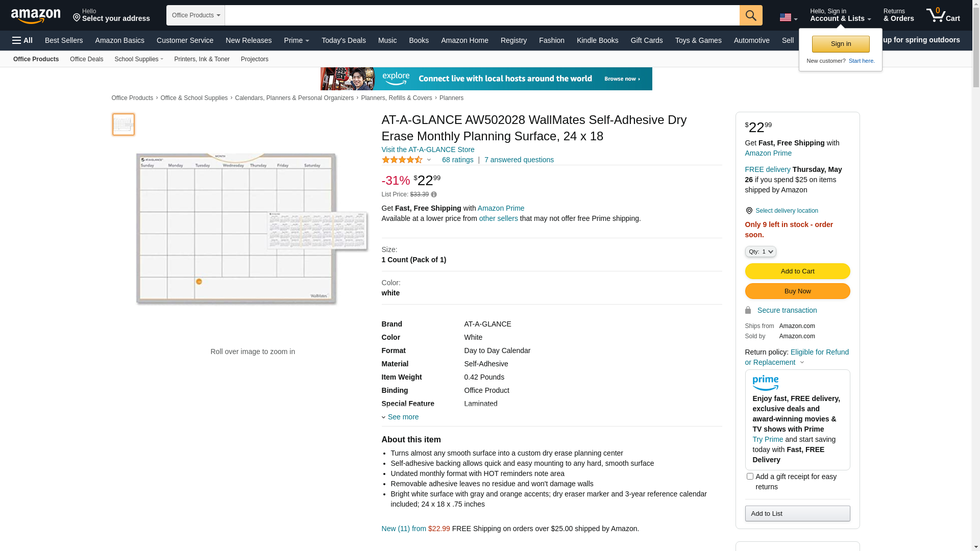Click the list price info icon

(x=434, y=194)
